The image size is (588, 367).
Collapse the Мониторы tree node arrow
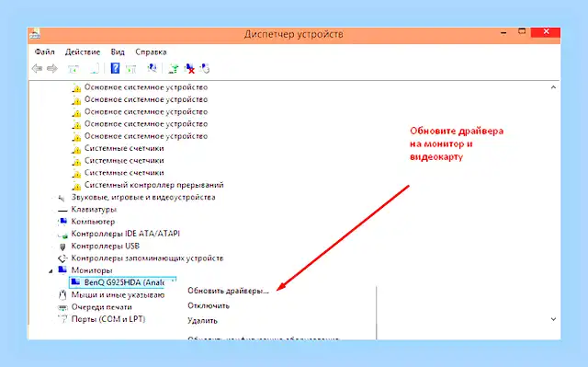click(x=51, y=271)
